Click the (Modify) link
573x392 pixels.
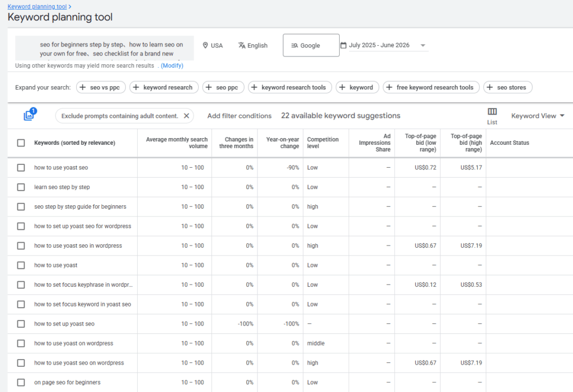tap(172, 66)
